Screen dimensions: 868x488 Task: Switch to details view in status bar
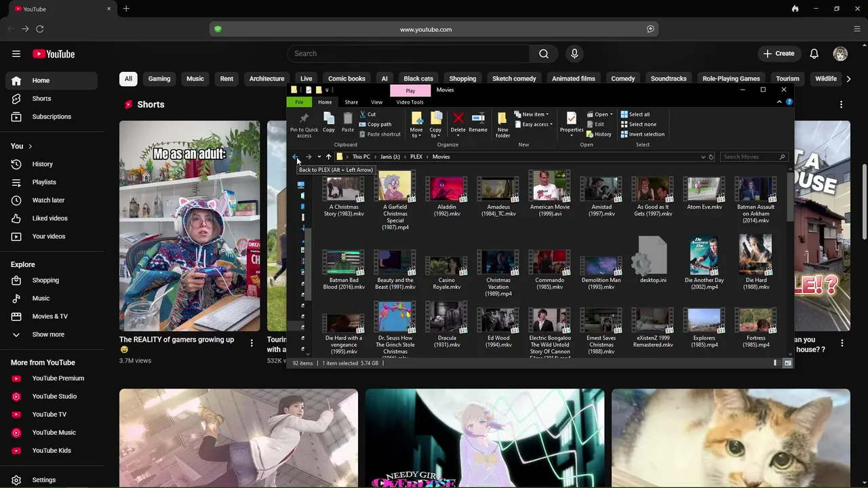(776, 363)
